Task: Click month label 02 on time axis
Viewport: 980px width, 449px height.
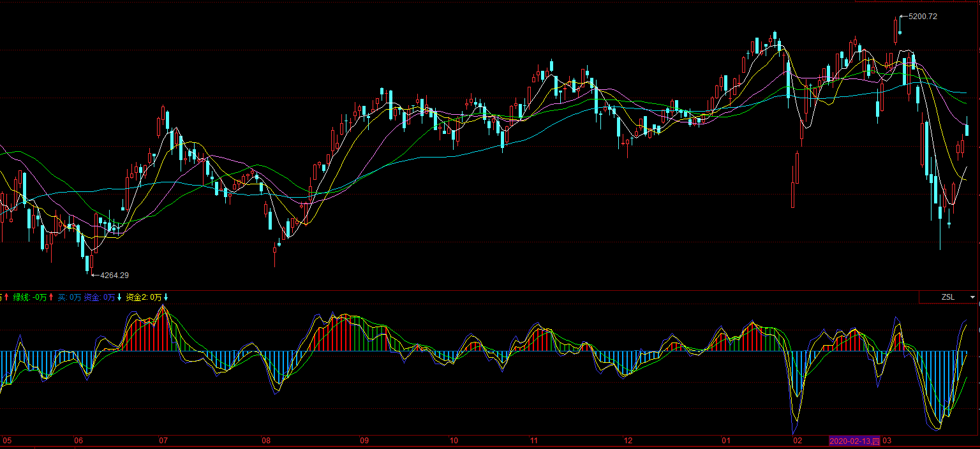Action: 797,441
